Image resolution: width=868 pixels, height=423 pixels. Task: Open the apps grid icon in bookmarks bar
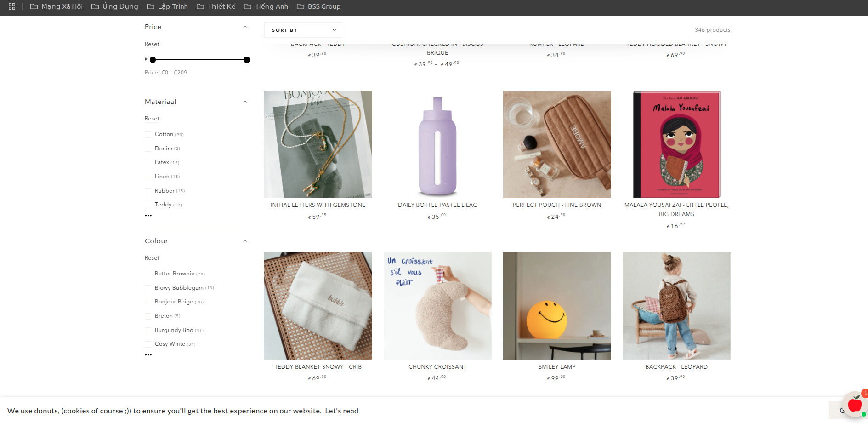(x=12, y=6)
